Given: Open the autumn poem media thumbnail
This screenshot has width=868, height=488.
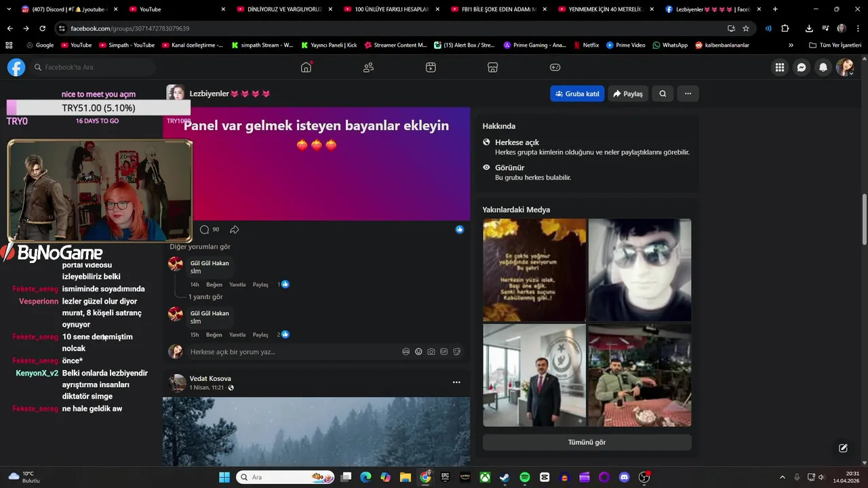Looking at the screenshot, I should [x=534, y=270].
